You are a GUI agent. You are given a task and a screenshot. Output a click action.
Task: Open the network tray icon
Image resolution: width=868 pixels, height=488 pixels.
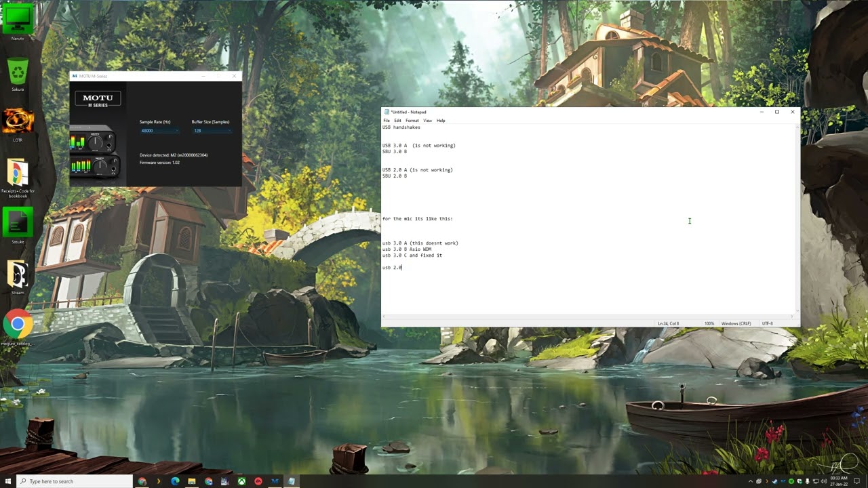[816, 481]
